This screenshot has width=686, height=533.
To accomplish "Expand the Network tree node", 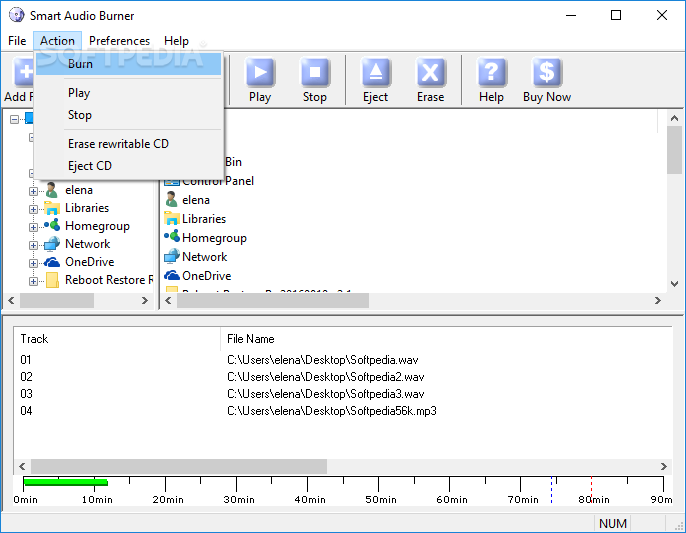I will click(x=33, y=245).
